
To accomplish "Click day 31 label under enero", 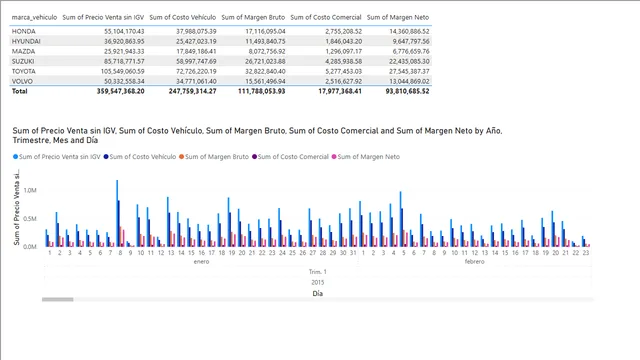I will (353, 253).
